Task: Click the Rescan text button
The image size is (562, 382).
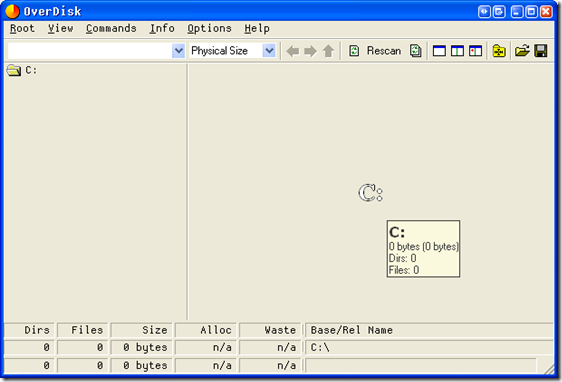Action: [x=384, y=51]
